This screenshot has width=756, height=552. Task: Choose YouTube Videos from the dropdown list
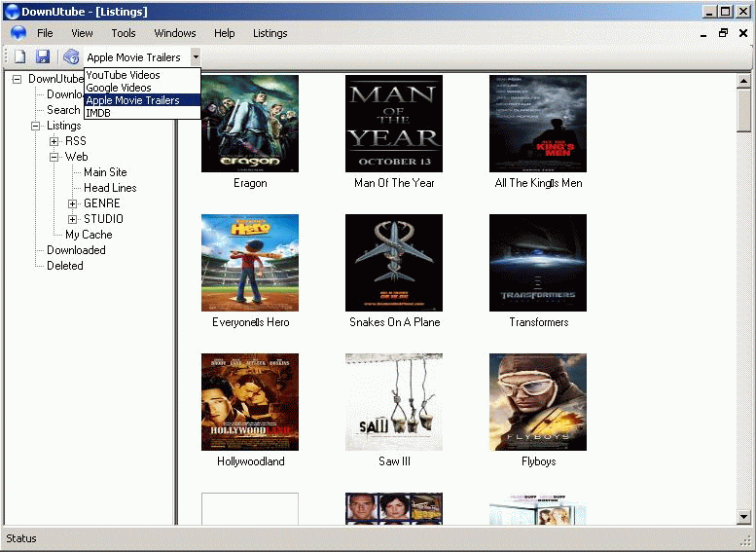142,75
